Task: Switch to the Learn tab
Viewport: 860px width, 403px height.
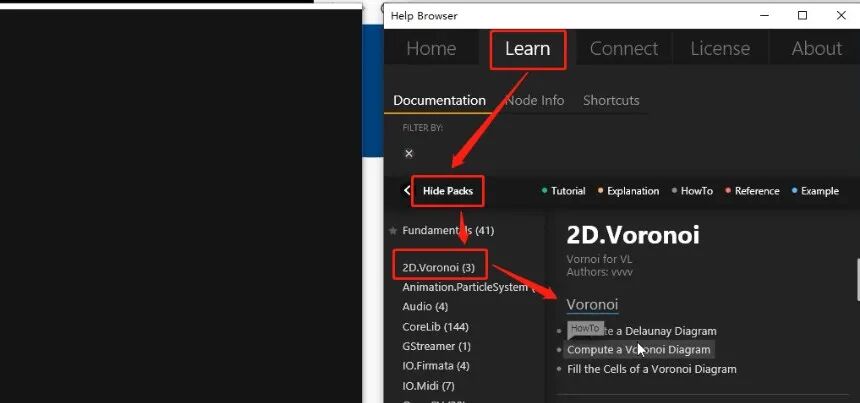Action: click(527, 48)
